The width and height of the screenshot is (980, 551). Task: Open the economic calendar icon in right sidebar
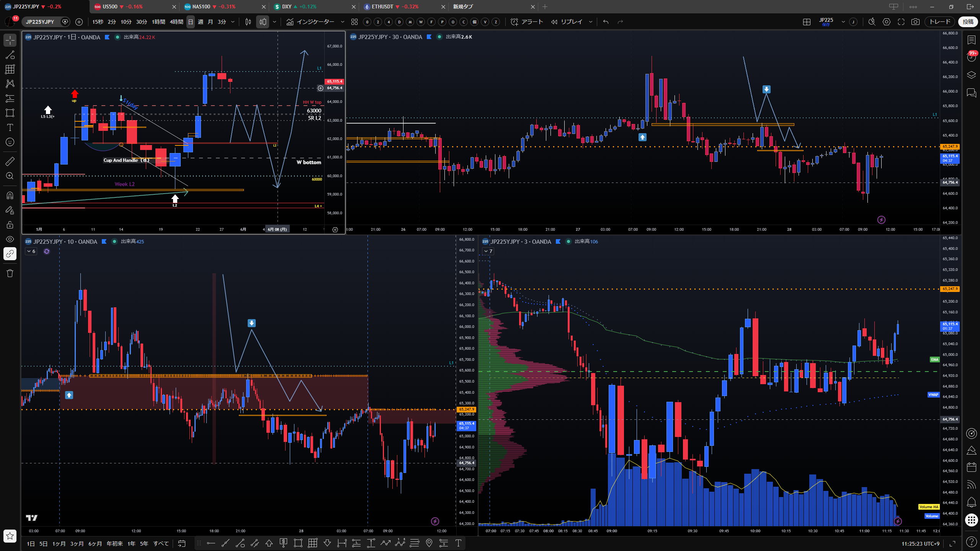(971, 467)
